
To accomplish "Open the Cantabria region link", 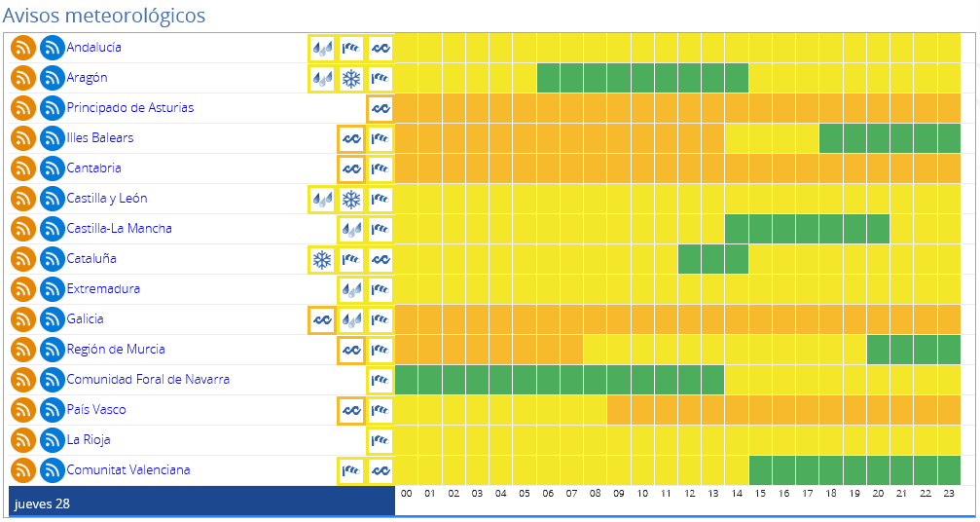I will 94,168.
